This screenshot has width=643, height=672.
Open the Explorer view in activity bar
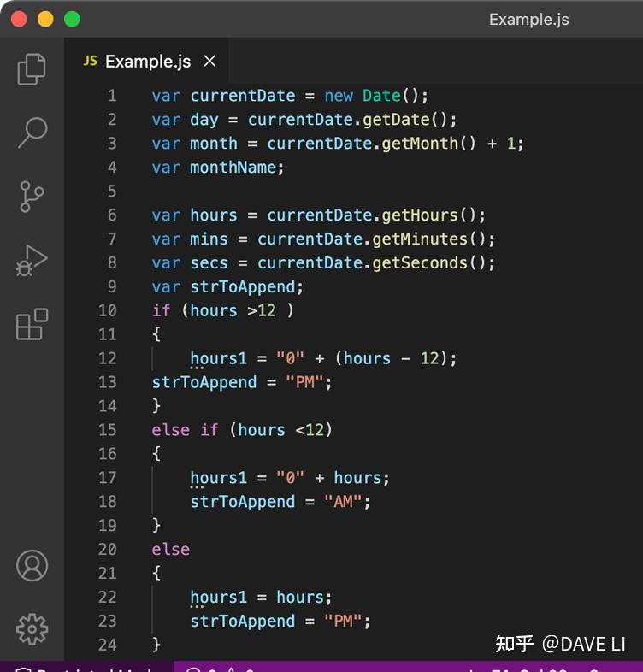coord(32,69)
